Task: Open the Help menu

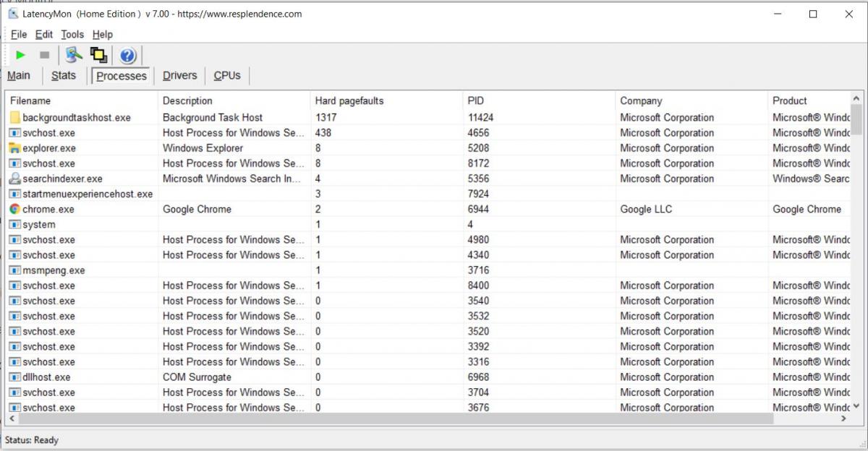Action: click(x=103, y=34)
